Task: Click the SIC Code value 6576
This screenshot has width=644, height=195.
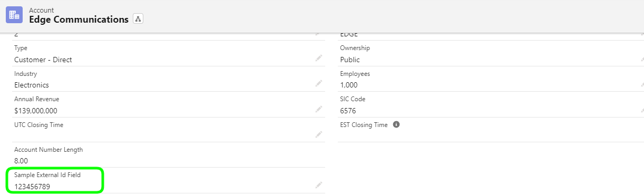Action: point(348,111)
